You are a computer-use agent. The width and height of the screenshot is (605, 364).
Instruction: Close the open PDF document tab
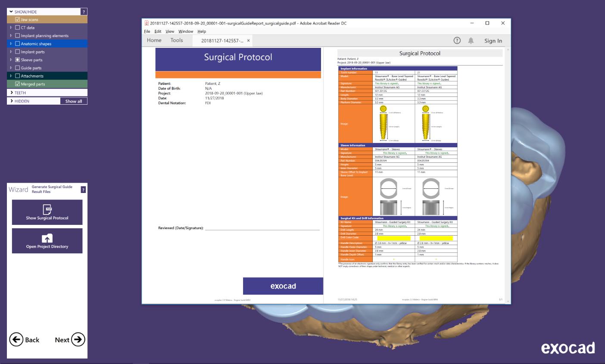[x=248, y=40]
